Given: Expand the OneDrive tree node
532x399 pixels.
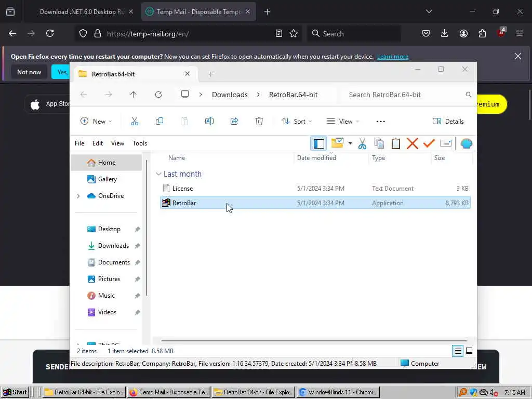Looking at the screenshot, I should coord(78,196).
